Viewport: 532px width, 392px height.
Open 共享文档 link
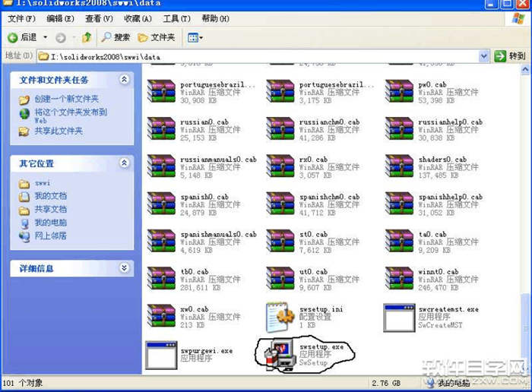(51, 209)
